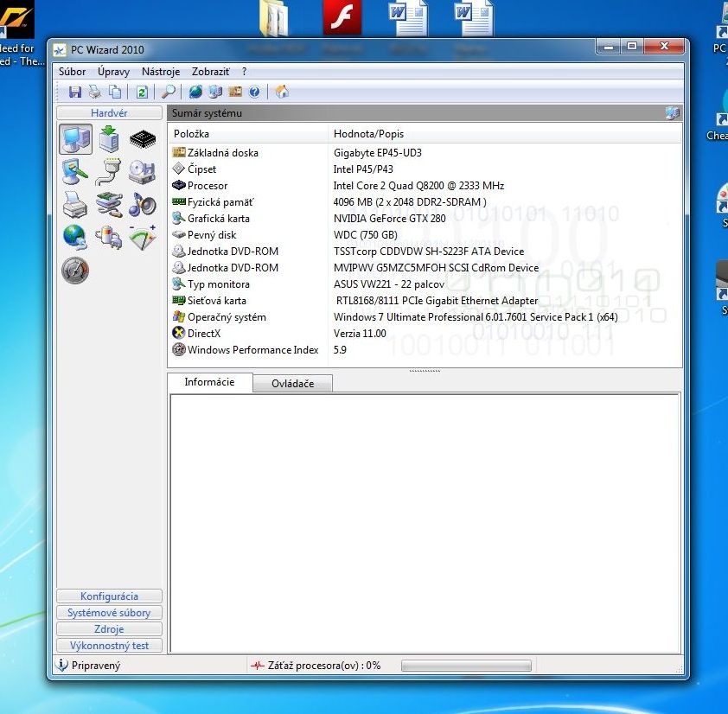Expand the Konfigurácia section

coord(109,596)
